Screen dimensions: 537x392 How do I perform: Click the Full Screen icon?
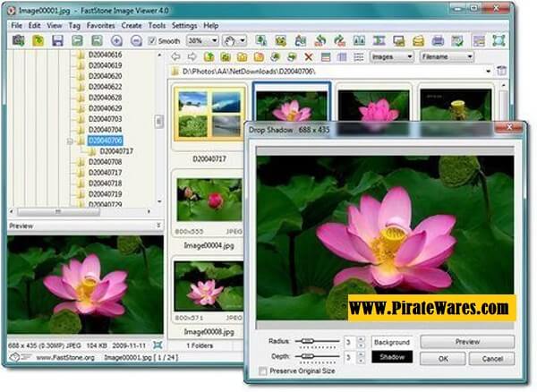tap(499, 41)
